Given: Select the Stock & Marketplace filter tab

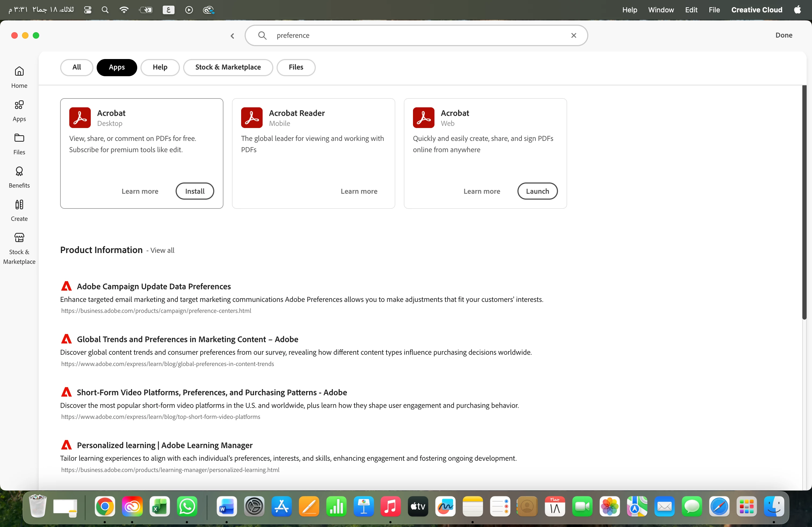Looking at the screenshot, I should [228, 67].
